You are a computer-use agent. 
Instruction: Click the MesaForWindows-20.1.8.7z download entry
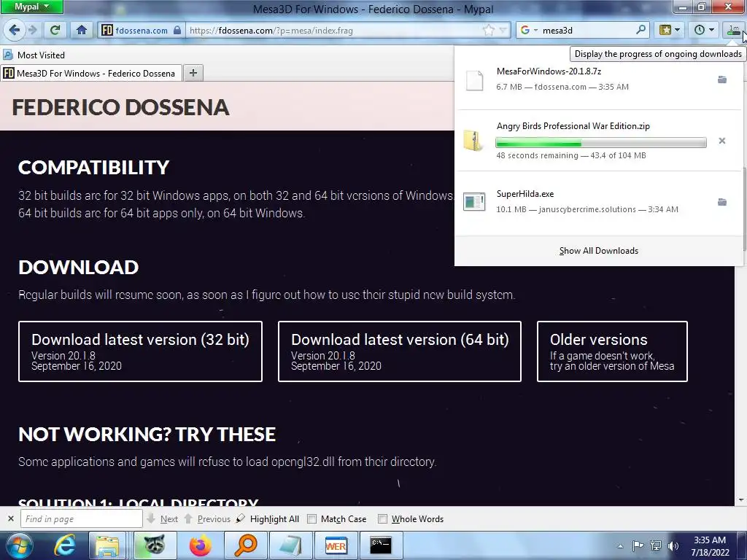point(598,79)
